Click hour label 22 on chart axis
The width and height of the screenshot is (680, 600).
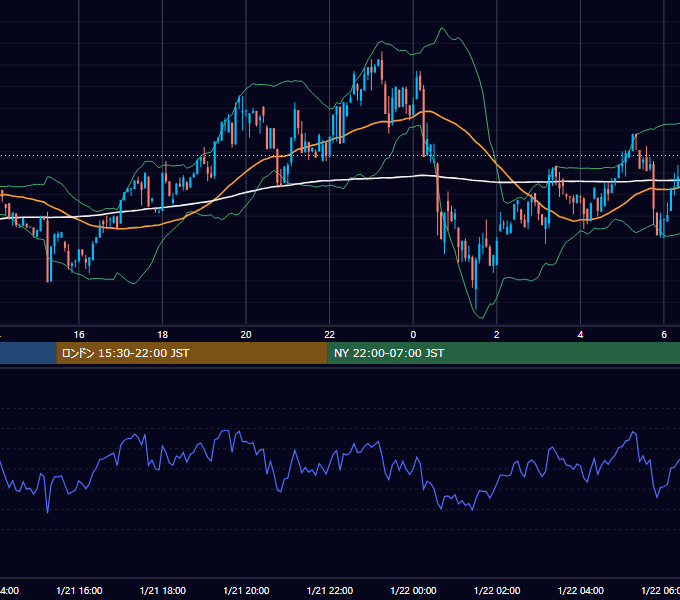click(330, 334)
